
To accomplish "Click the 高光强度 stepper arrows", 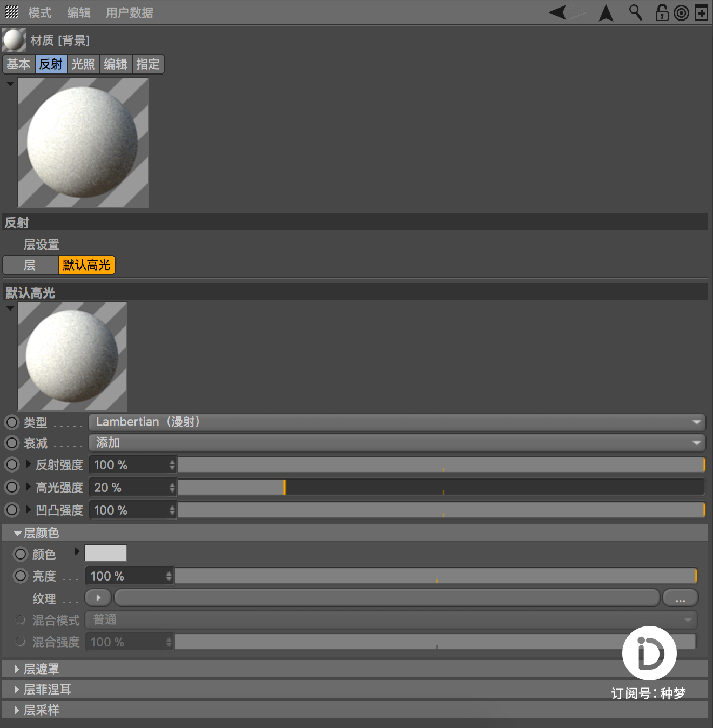I will 172,488.
